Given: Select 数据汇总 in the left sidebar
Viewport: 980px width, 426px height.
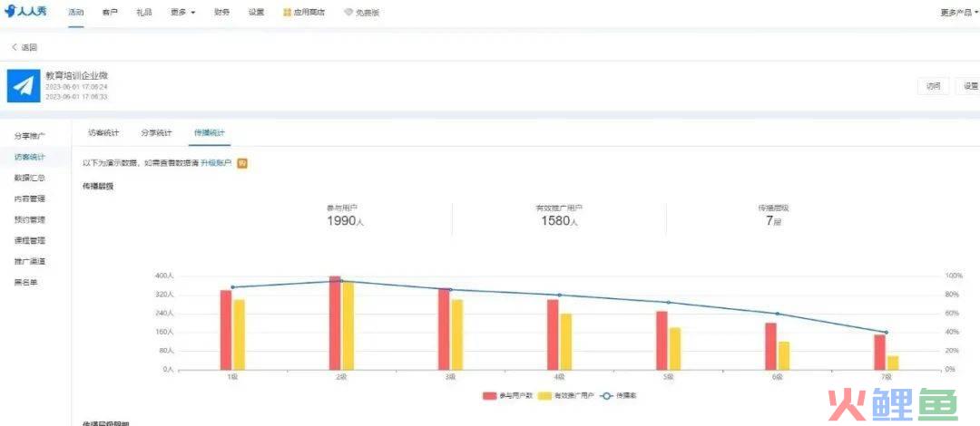Looking at the screenshot, I should click(x=30, y=178).
